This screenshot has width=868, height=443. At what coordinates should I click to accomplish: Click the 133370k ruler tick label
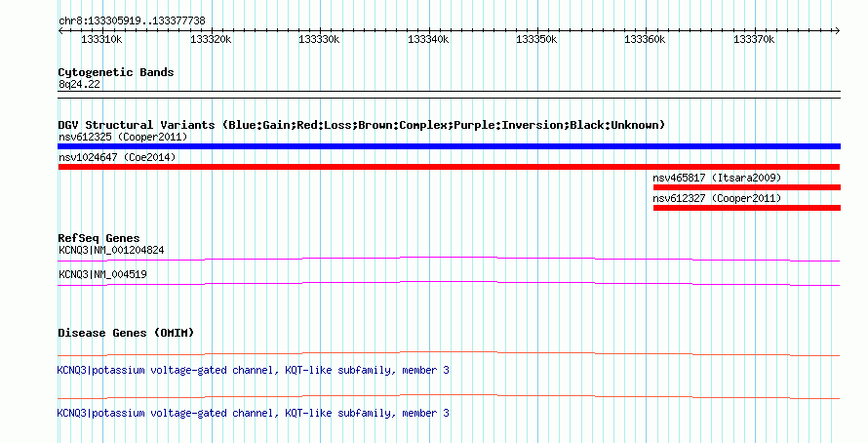click(755, 40)
